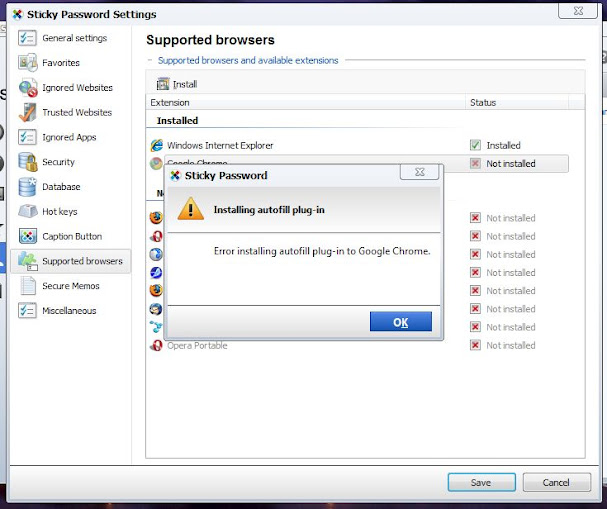Toggle the Installed checkbox for Internet Explorer
Image resolution: width=607 pixels, height=509 pixels.
pos(475,145)
